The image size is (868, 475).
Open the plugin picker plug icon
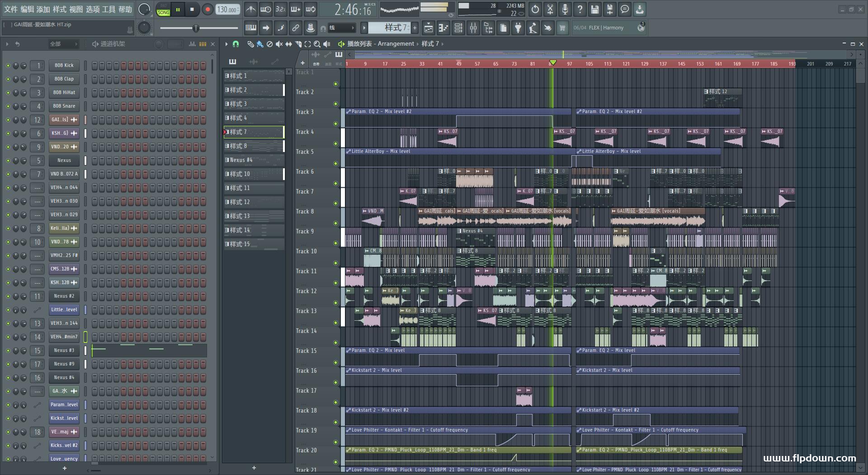pyautogui.click(x=518, y=28)
